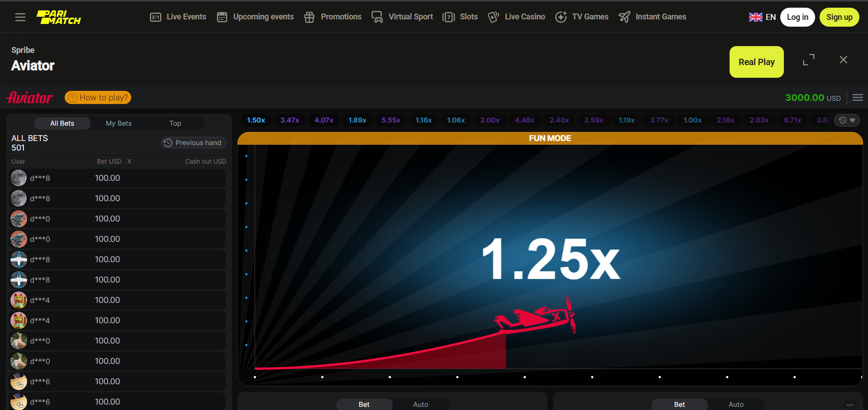This screenshot has width=868, height=410.
Task: Click the 5.55x multiplier history chip
Action: point(391,120)
